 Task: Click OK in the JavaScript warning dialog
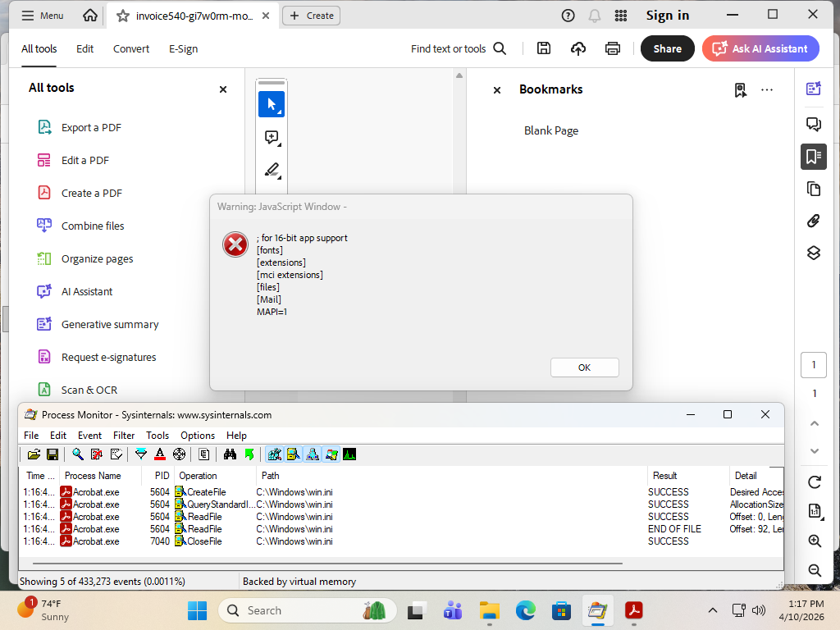click(x=584, y=367)
